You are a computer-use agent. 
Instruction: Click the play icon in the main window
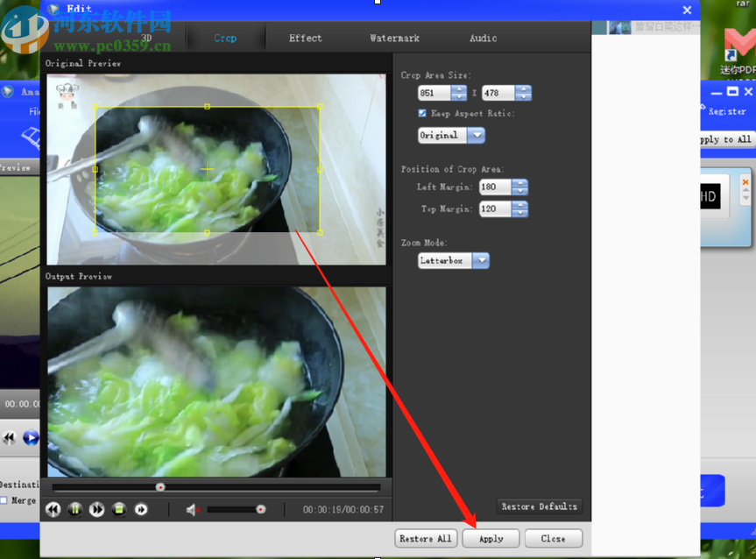point(31,437)
